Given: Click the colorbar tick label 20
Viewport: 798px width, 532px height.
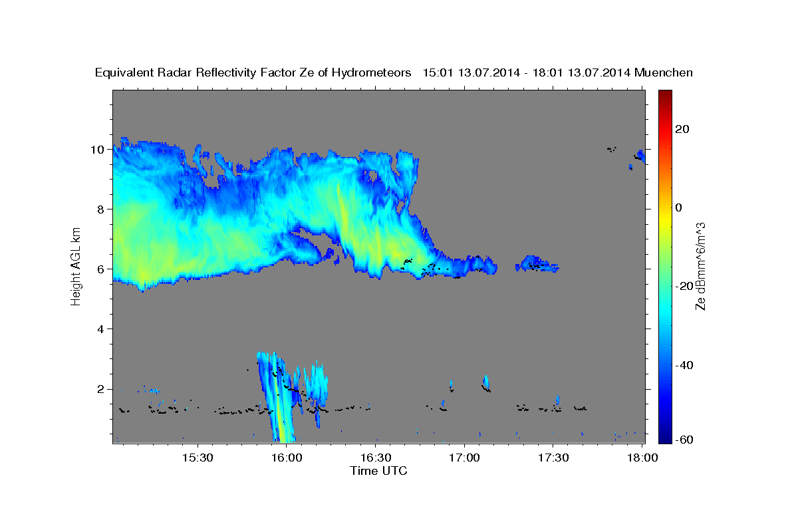Looking at the screenshot, I should (x=682, y=129).
